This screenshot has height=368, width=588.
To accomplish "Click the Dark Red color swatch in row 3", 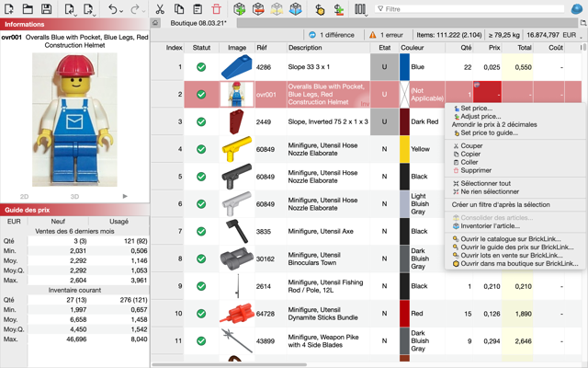I will click(x=404, y=121).
